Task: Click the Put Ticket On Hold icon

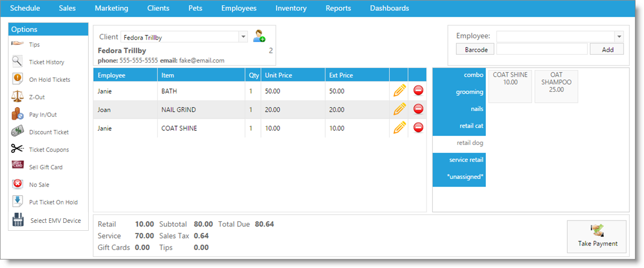Action: click(x=18, y=202)
